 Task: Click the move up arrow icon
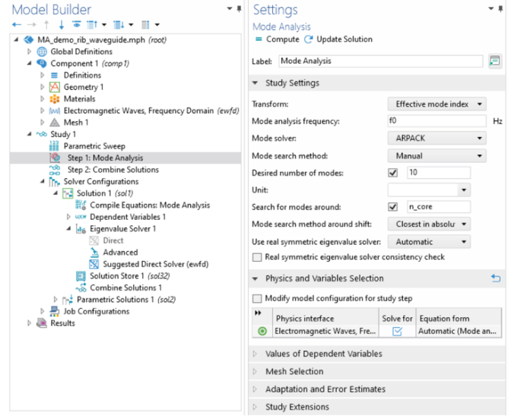pos(46,24)
